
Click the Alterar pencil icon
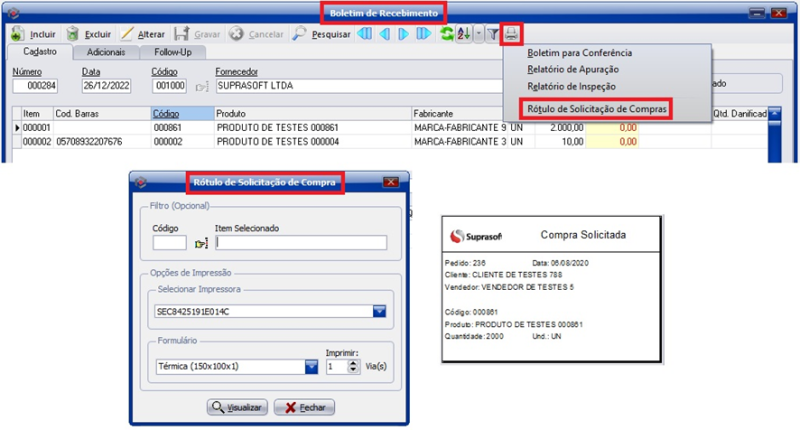coord(127,34)
